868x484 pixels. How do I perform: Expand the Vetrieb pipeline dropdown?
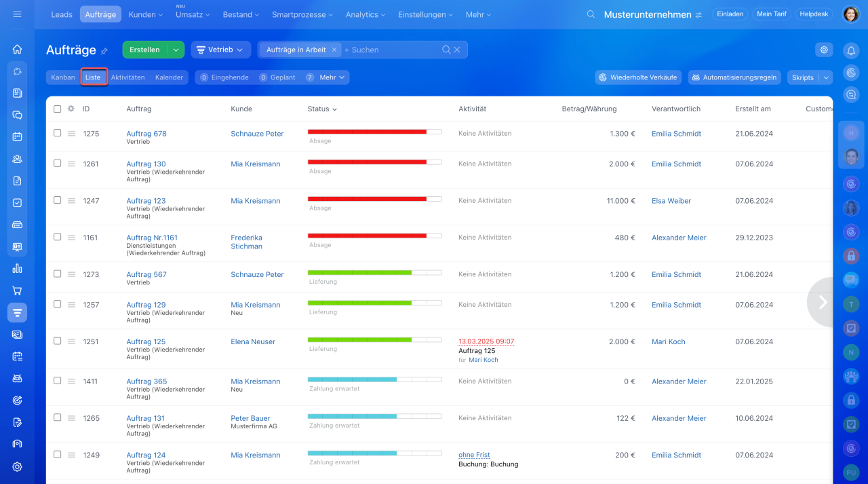pyautogui.click(x=220, y=50)
